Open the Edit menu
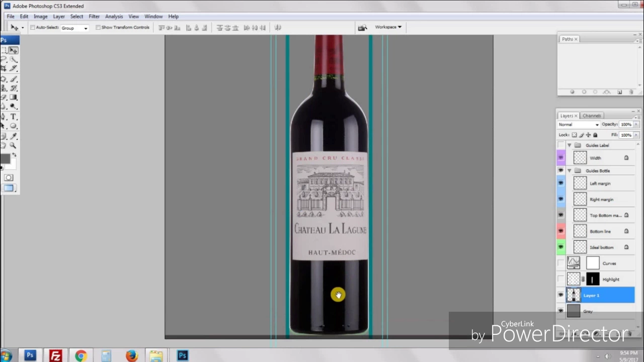 (x=24, y=17)
